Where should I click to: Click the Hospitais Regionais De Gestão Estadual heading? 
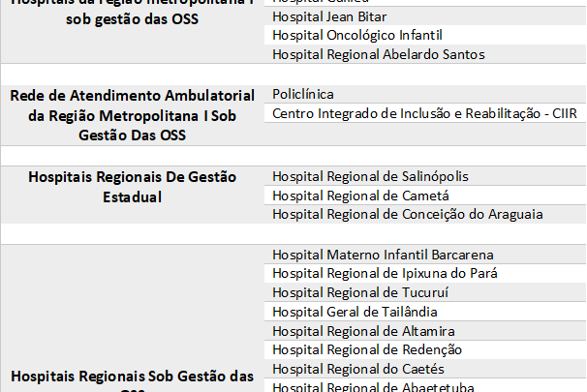point(132,187)
